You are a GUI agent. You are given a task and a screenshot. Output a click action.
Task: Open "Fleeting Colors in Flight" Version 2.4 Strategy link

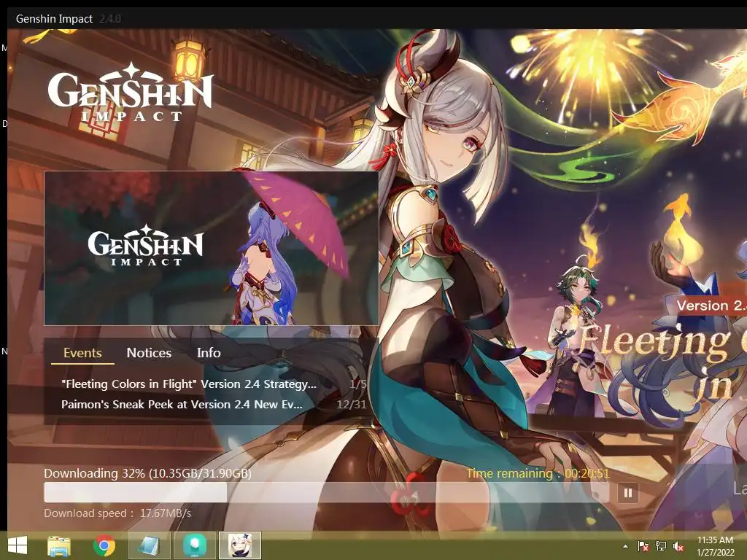tap(189, 384)
